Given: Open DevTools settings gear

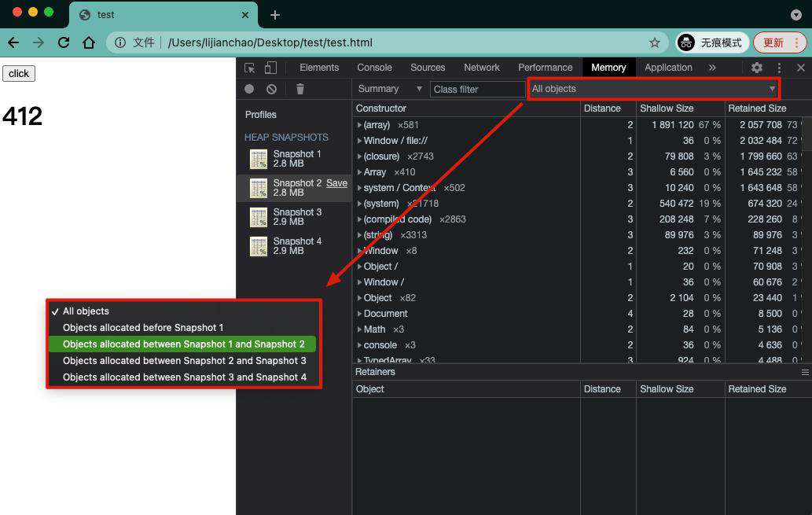Looking at the screenshot, I should [757, 68].
